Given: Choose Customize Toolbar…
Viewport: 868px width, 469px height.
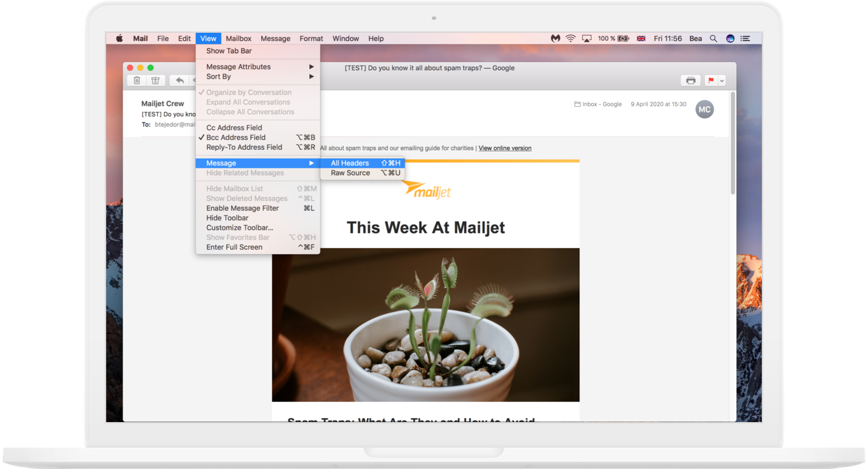Looking at the screenshot, I should [x=258, y=228].
